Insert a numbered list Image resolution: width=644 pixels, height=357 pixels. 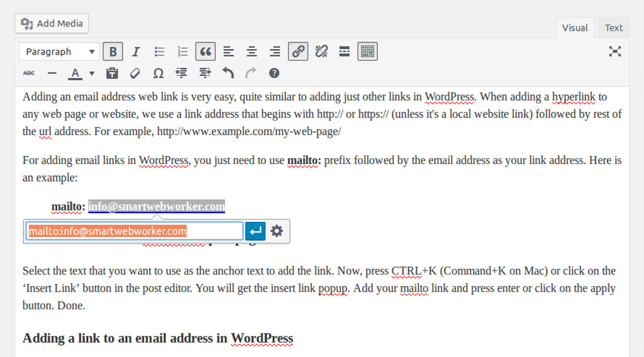click(x=182, y=52)
